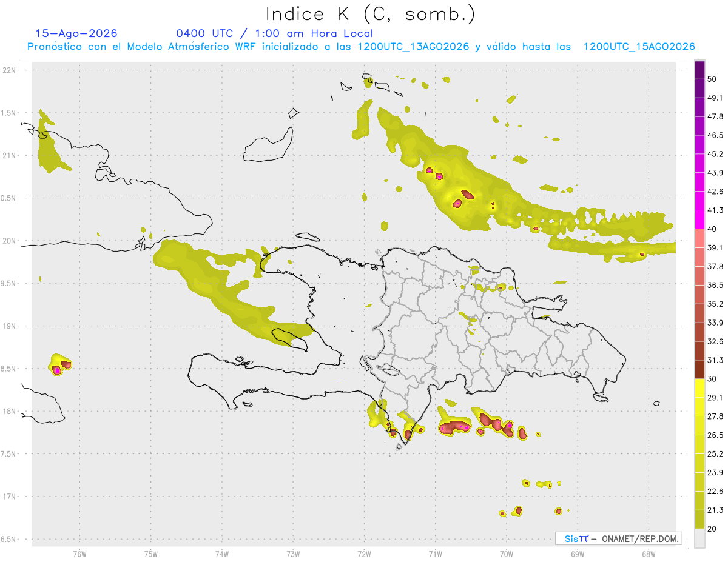Click the '75W' longitude axis label
Viewport: 728px width, 562px height.
(x=151, y=554)
